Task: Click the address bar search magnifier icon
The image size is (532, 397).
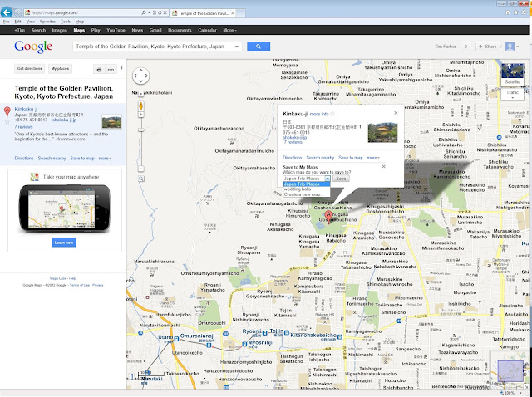Action: pos(144,13)
